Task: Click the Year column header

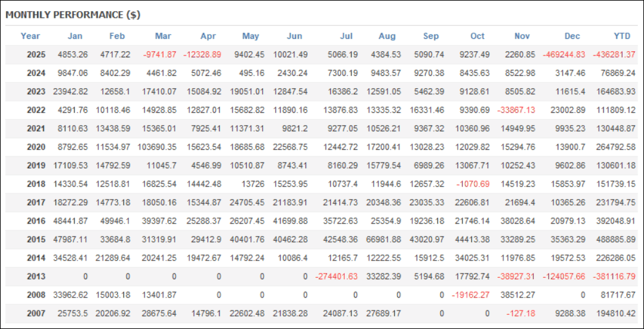Action: tap(30, 36)
